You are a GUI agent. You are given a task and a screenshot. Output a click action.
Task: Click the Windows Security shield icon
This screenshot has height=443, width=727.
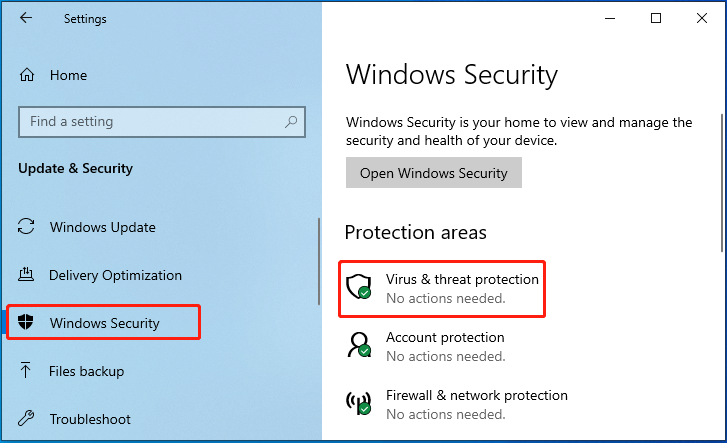pyautogui.click(x=26, y=322)
